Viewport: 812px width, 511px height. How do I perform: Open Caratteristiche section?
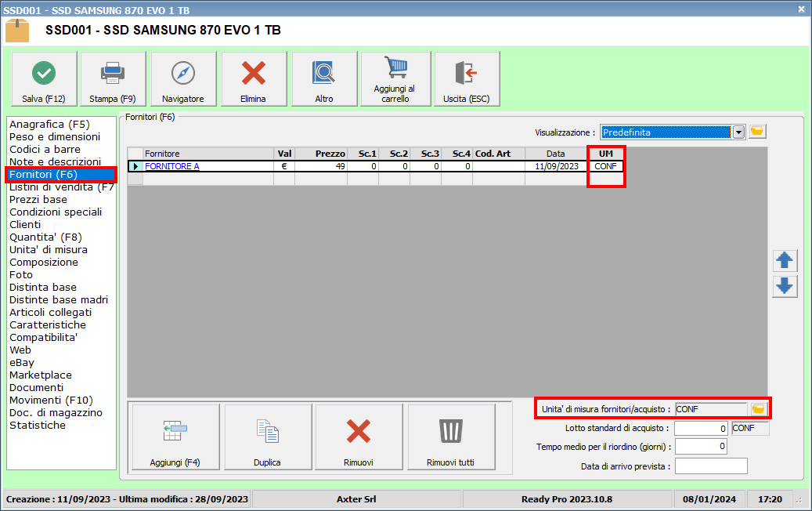point(48,325)
